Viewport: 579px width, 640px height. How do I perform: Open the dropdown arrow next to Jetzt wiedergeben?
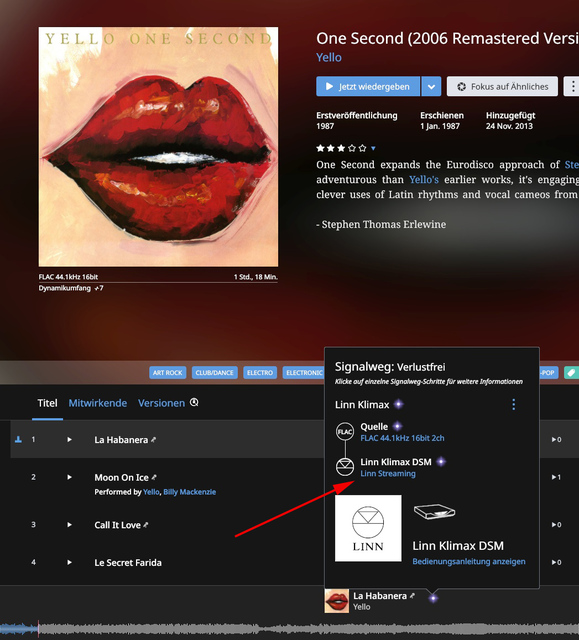click(431, 87)
